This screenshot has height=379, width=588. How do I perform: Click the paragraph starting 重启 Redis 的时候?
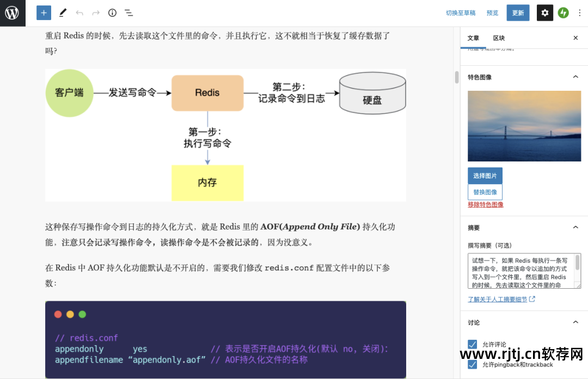coord(217,43)
